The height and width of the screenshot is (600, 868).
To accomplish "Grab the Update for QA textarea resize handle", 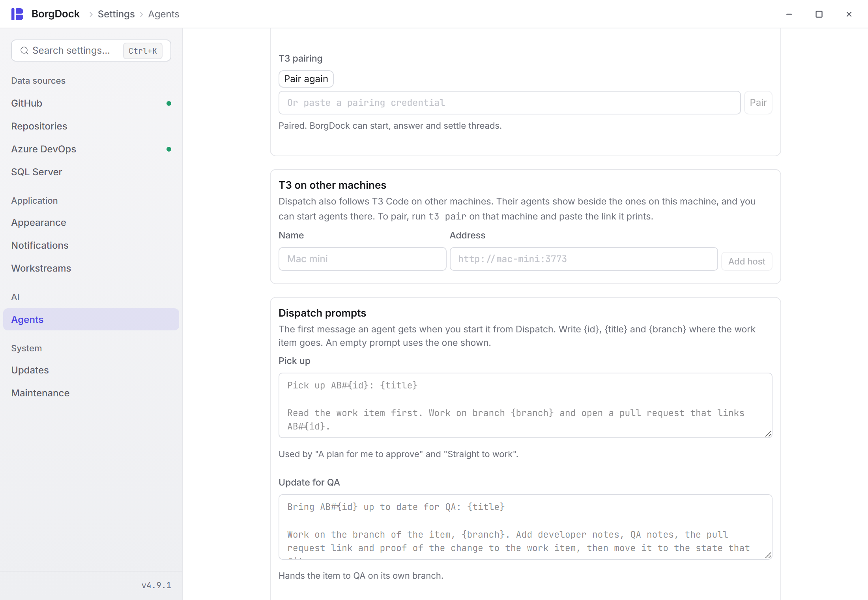I will click(x=768, y=555).
